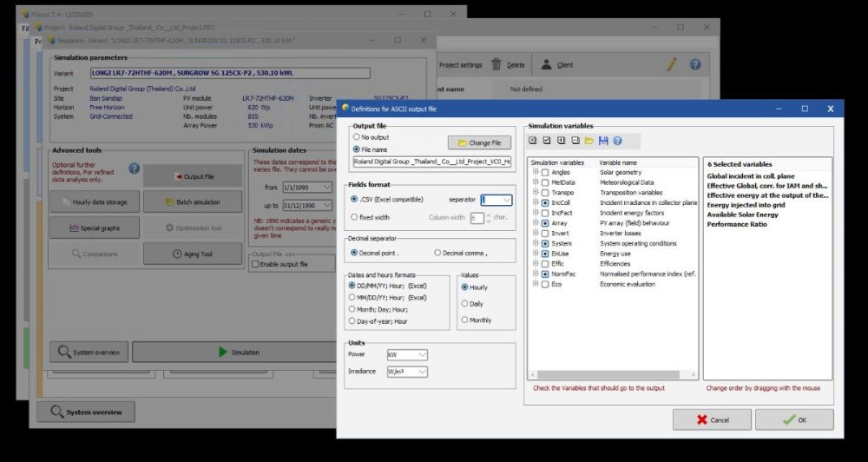The width and height of the screenshot is (868, 462).
Task: Save variable selection using floppy disk icon
Action: point(602,141)
